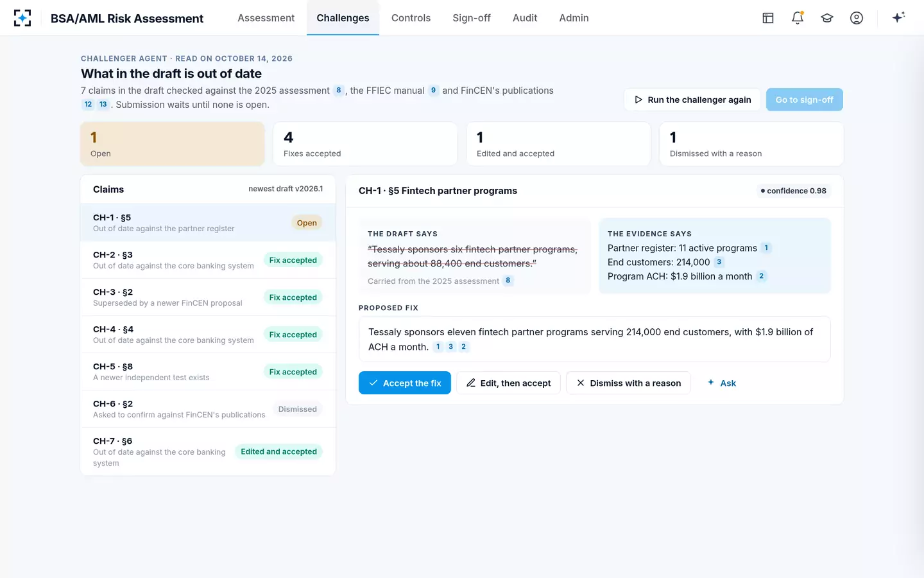Switch to the Controls tab

tap(411, 18)
